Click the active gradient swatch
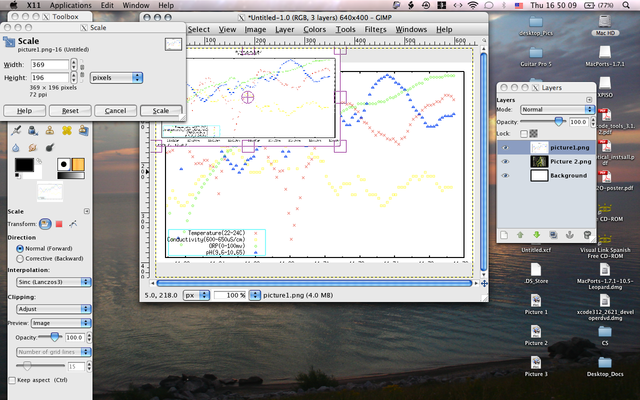 [71, 176]
